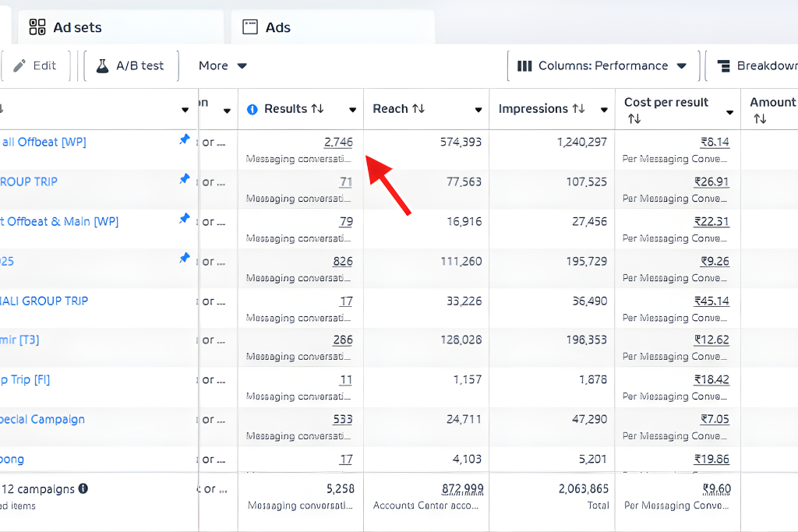Click the Edit button
798x532 pixels.
[35, 66]
